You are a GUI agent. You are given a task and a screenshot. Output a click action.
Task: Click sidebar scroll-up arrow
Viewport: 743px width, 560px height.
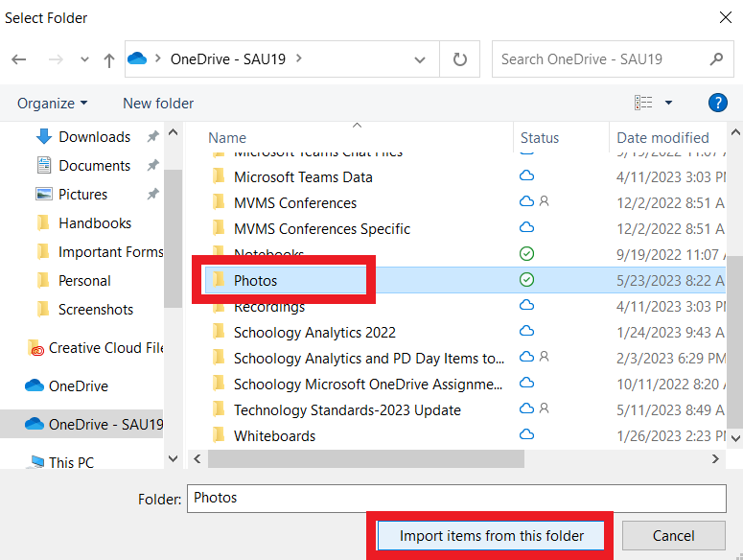(x=173, y=132)
